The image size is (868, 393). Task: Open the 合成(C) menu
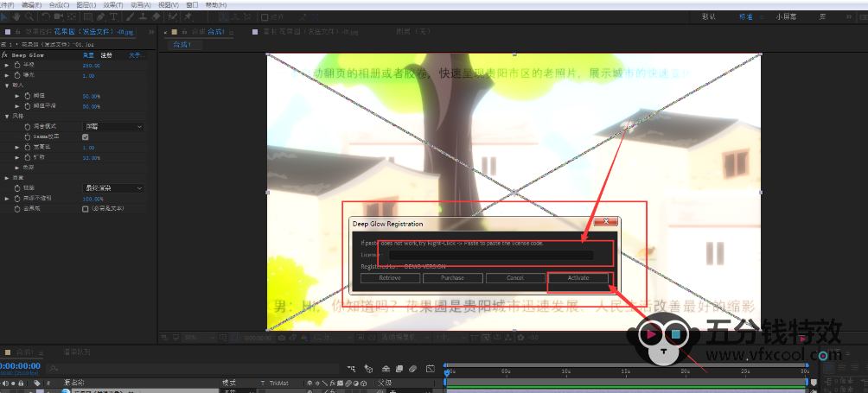(x=60, y=5)
